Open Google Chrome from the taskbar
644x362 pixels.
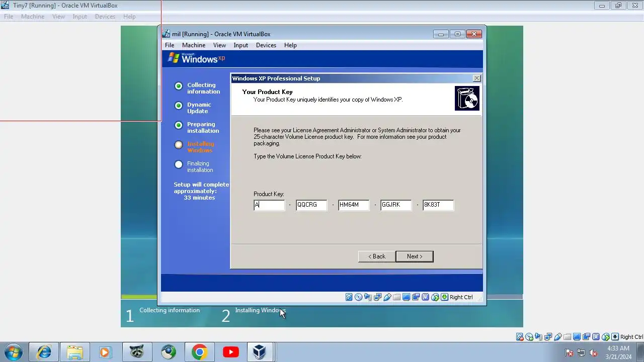tap(199, 352)
